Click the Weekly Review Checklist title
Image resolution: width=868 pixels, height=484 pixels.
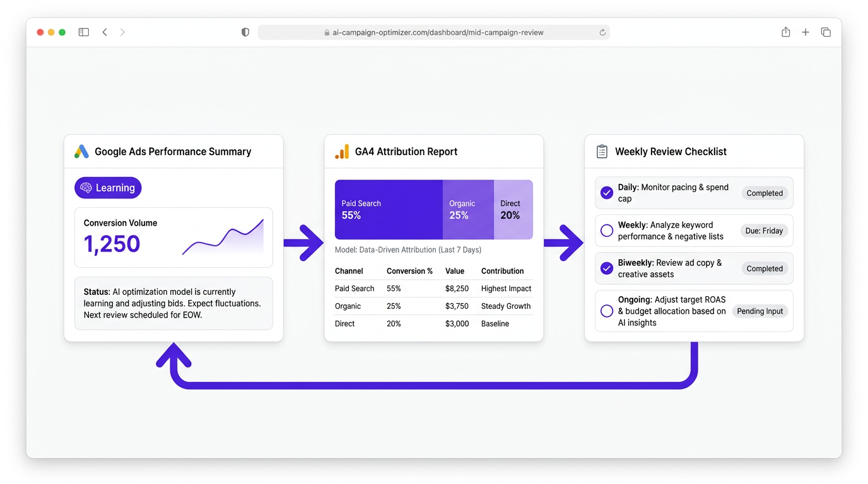click(x=671, y=152)
